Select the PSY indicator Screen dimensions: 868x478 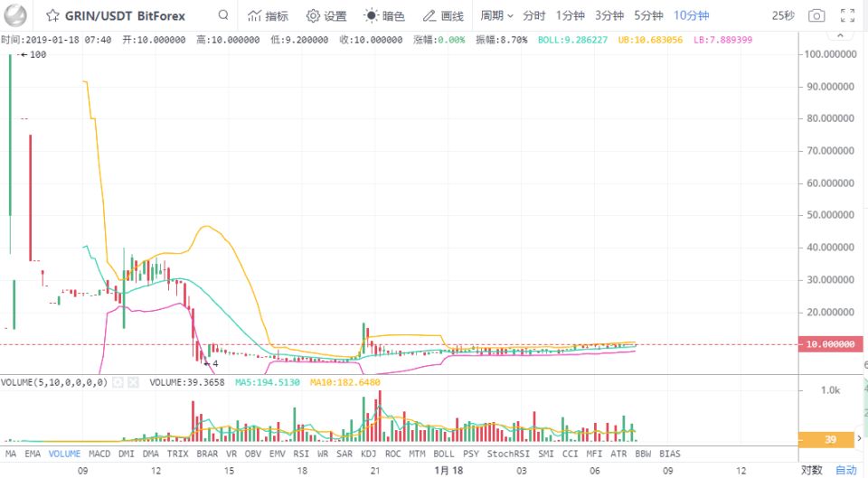tap(470, 454)
